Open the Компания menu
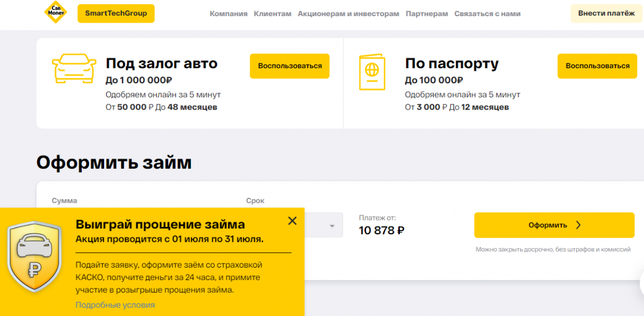Screen dimensions: 644x316 coord(229,14)
